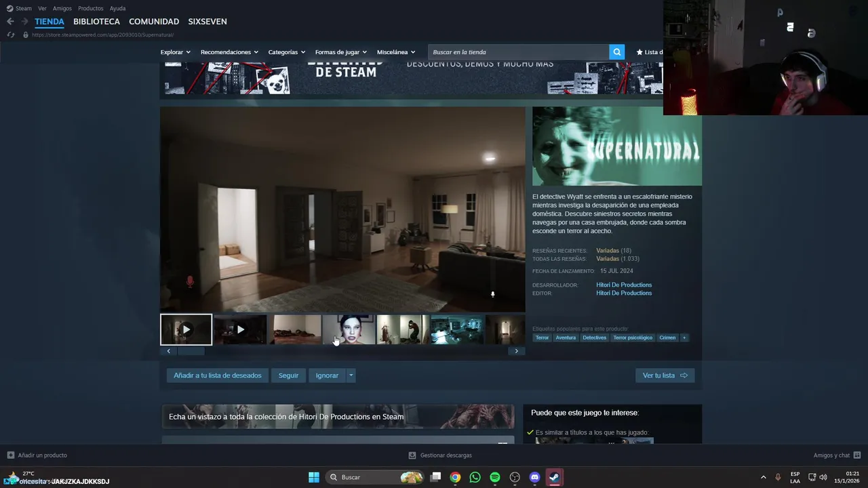This screenshot has height=488, width=868.
Task: Click the Terror psicológico tag
Action: [633, 338]
